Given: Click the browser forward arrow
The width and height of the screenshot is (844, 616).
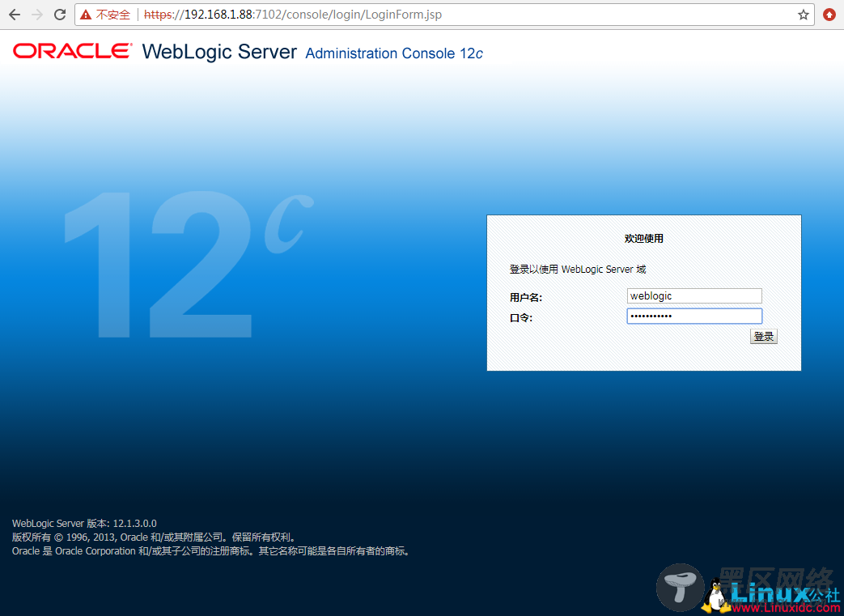Looking at the screenshot, I should pos(37,15).
